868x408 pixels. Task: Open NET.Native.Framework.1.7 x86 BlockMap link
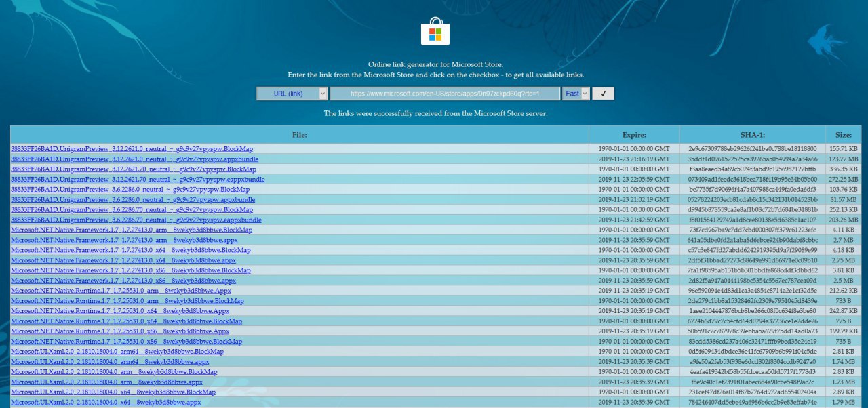tap(131, 270)
